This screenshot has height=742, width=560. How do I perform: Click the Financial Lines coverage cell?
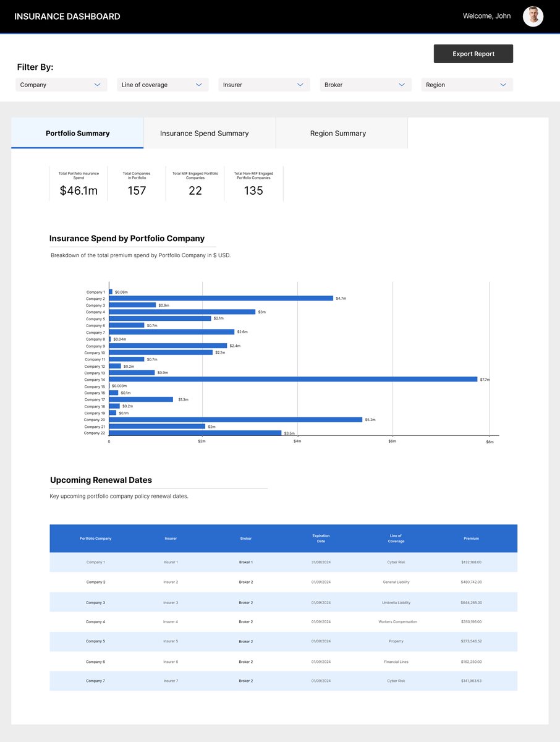pyautogui.click(x=396, y=662)
